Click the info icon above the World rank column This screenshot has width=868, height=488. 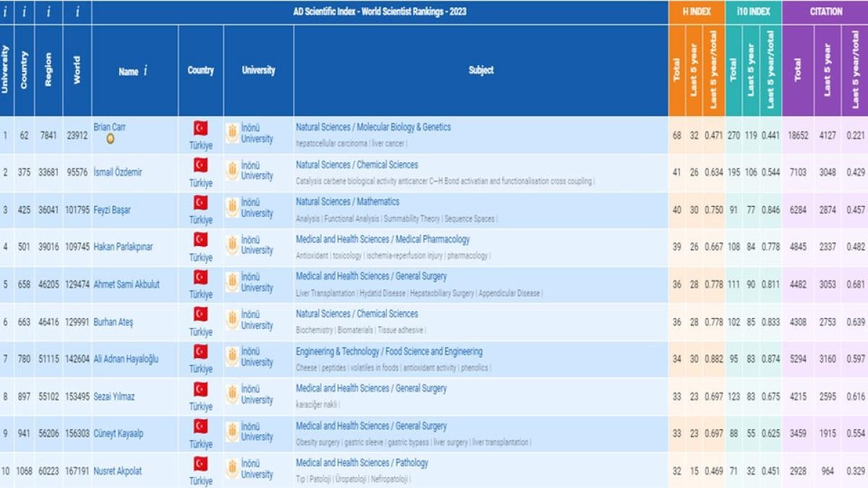pyautogui.click(x=77, y=12)
